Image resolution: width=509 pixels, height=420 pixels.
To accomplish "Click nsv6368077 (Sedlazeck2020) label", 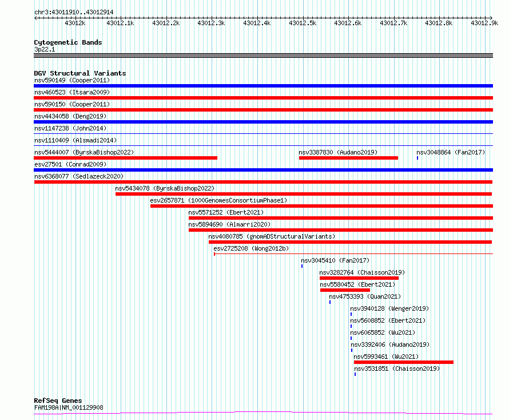I will click(x=79, y=176).
